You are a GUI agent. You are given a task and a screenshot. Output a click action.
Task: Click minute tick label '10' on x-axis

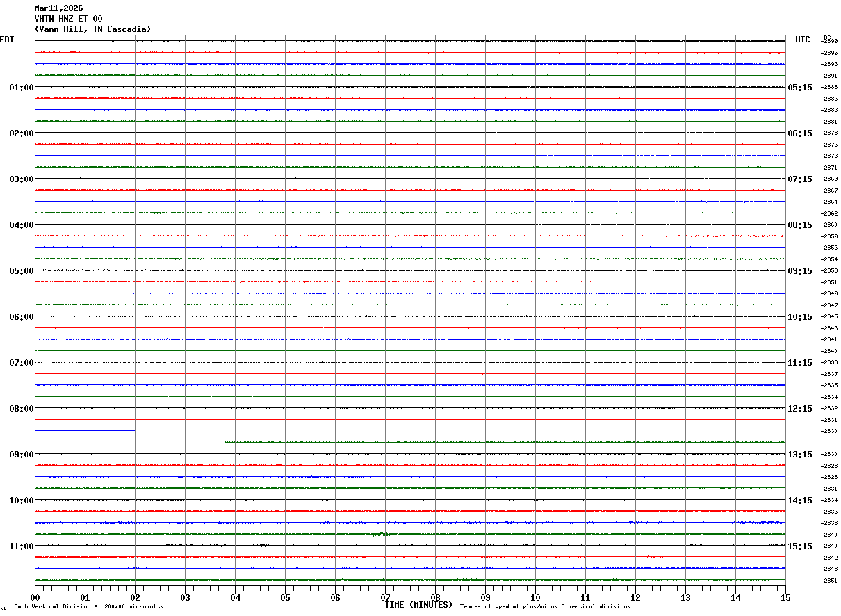(535, 597)
